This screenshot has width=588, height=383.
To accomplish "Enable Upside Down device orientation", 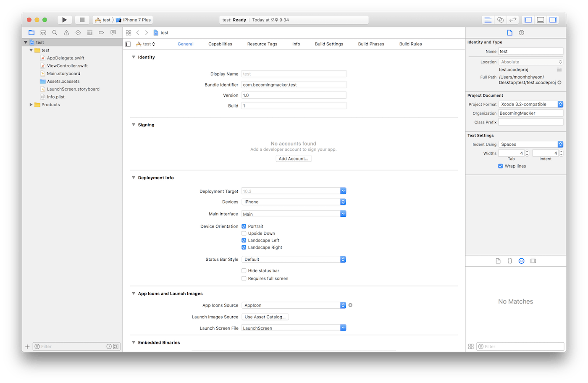I will click(x=244, y=233).
